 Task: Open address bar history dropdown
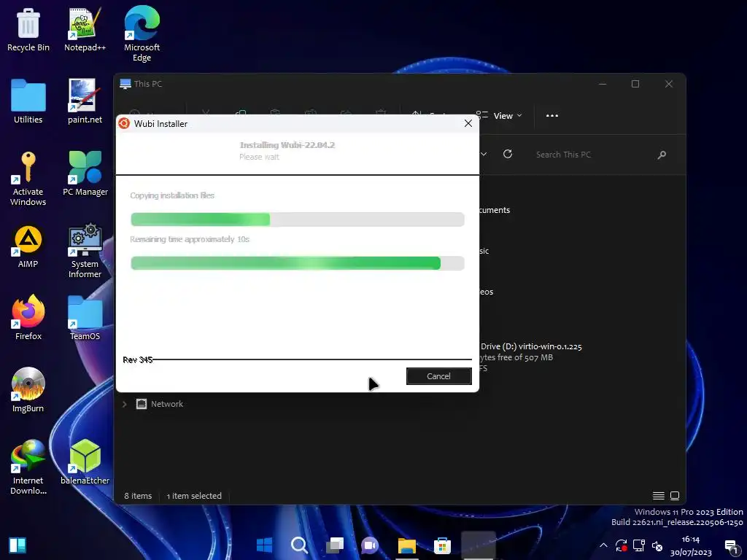pos(484,154)
